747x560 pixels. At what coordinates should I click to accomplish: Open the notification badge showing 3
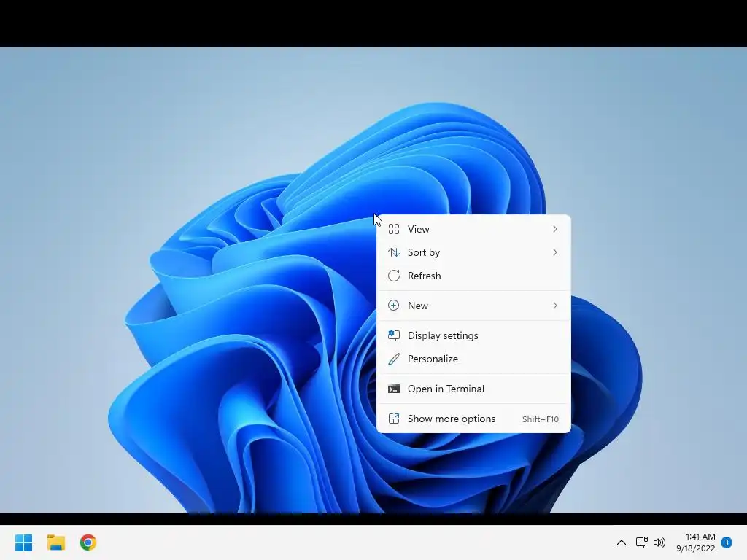click(x=727, y=542)
